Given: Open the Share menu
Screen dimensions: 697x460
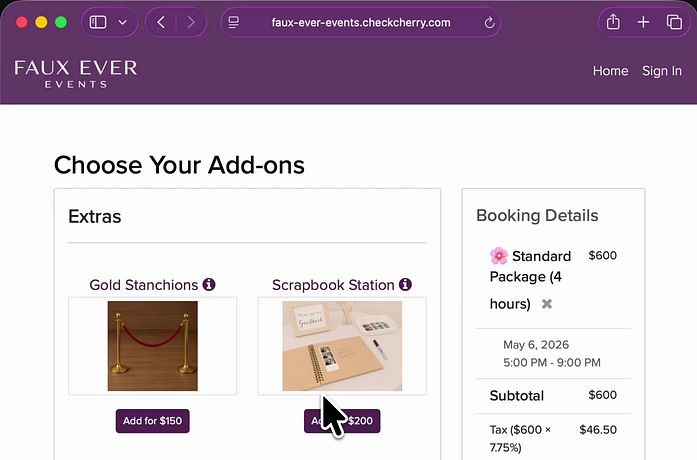Looking at the screenshot, I should point(614,22).
